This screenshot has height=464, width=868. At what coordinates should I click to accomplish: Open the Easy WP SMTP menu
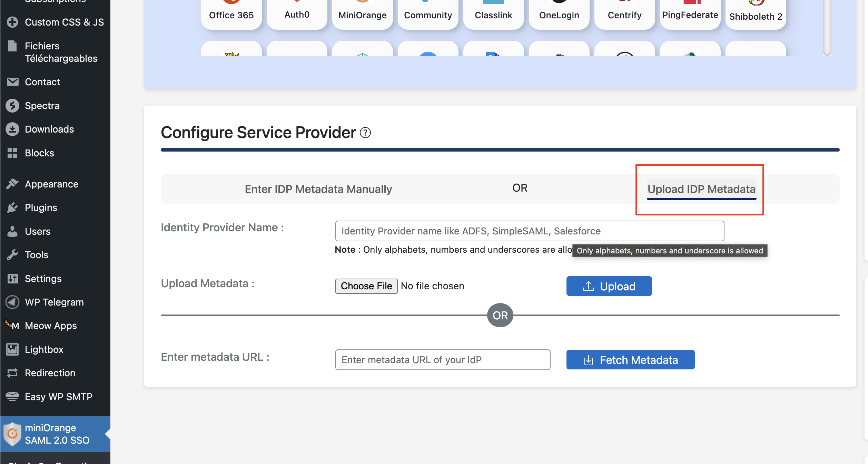click(x=55, y=397)
